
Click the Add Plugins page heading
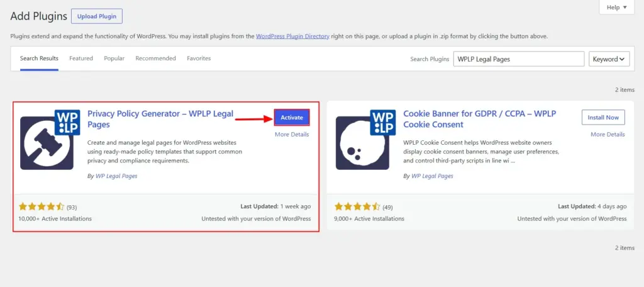(38, 16)
